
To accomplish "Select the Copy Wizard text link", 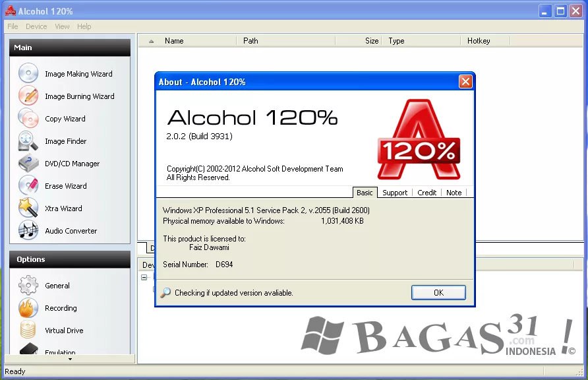I will click(65, 119).
